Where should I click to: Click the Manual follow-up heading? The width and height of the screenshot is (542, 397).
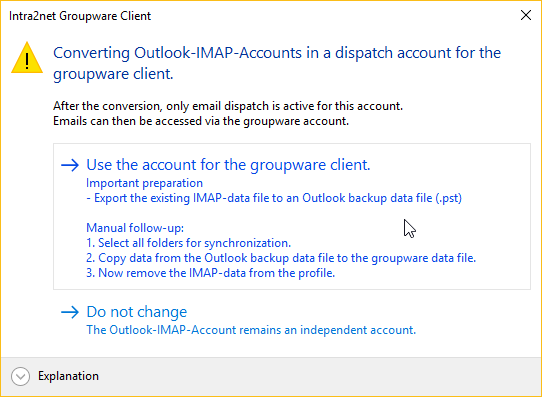[135, 228]
